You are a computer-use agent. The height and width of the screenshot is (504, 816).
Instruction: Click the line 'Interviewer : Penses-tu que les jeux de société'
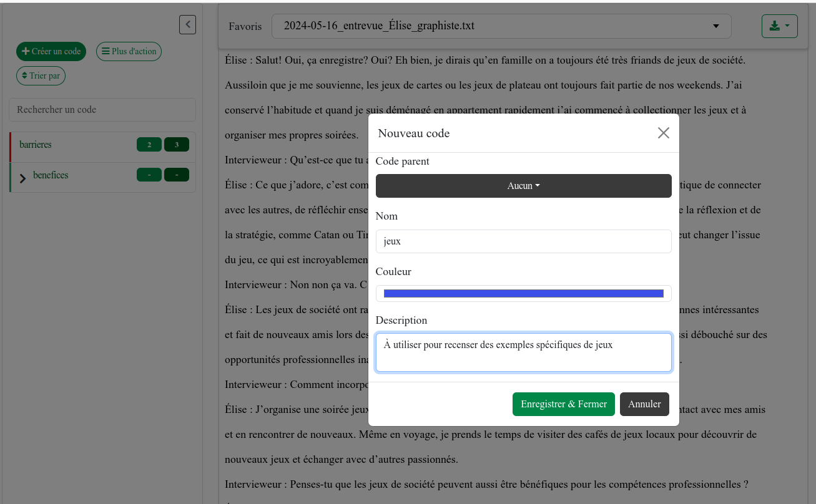[x=486, y=485]
